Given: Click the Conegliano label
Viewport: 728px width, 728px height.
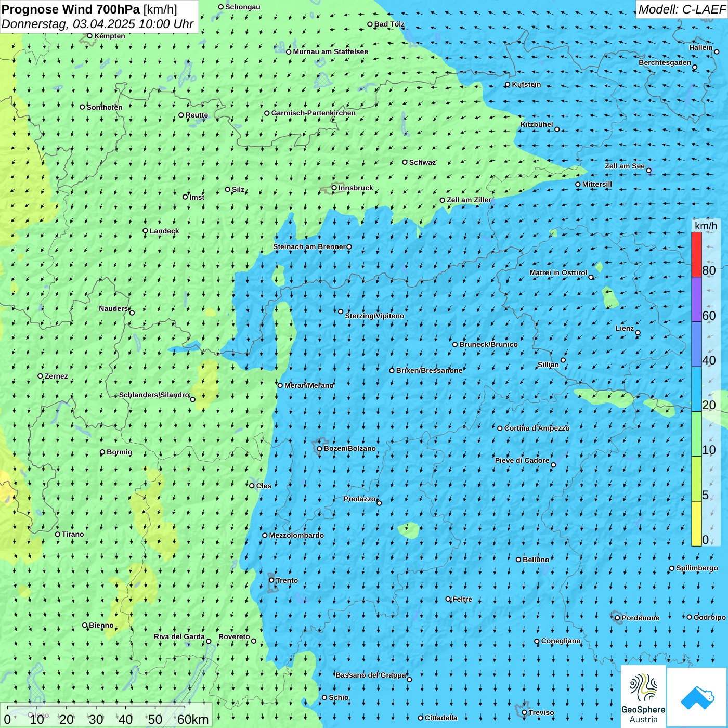Looking at the screenshot, I should [x=561, y=641].
